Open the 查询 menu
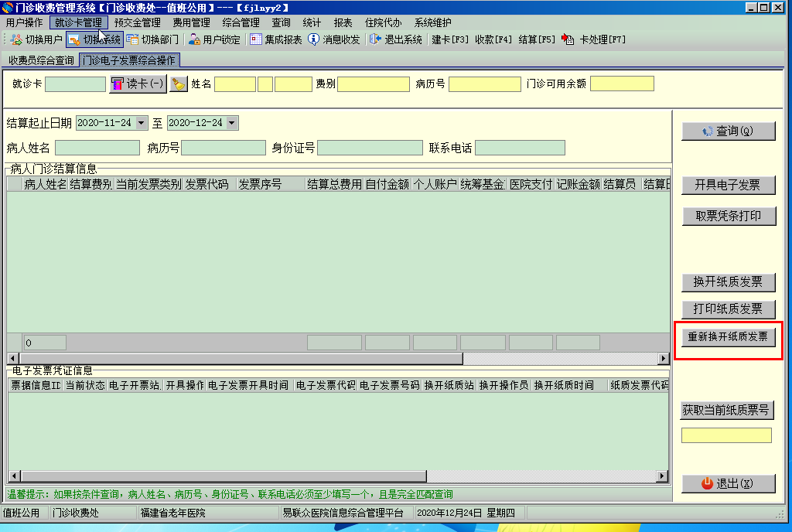792x532 pixels. pos(281,22)
